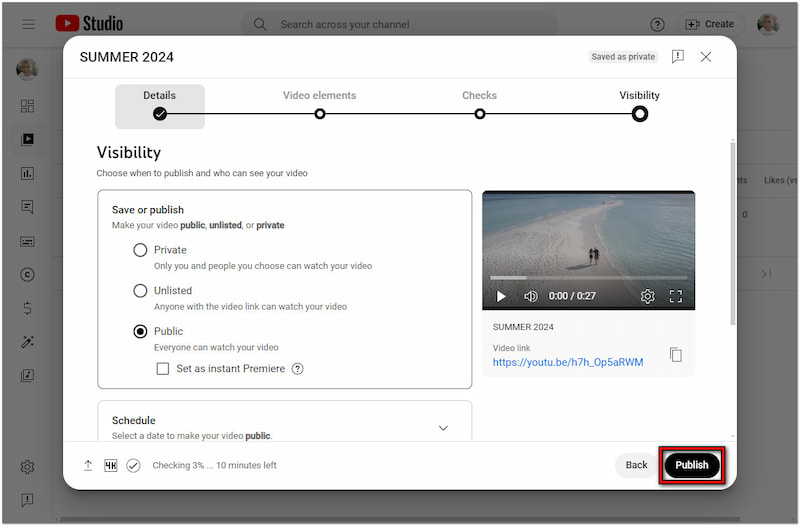The image size is (800, 526).
Task: Copy the video link with copy icon
Action: click(x=676, y=355)
